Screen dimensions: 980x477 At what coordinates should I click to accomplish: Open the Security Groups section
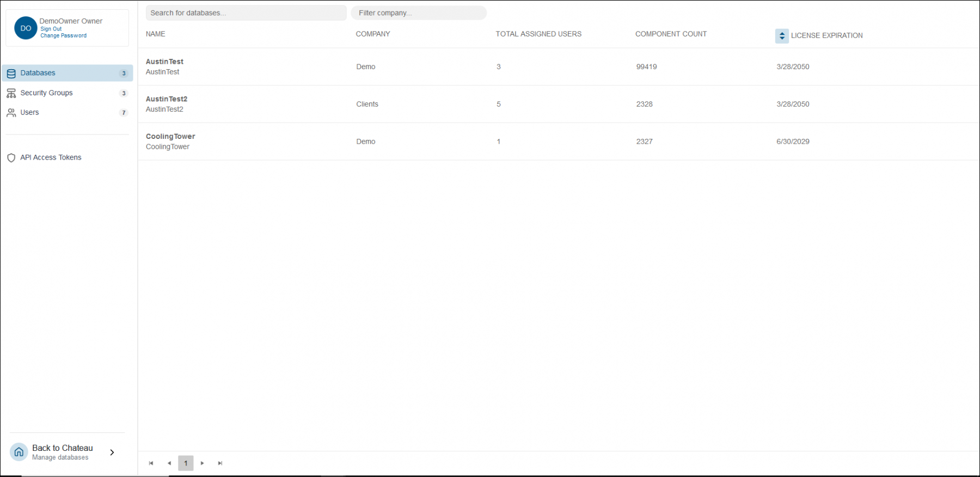point(68,93)
